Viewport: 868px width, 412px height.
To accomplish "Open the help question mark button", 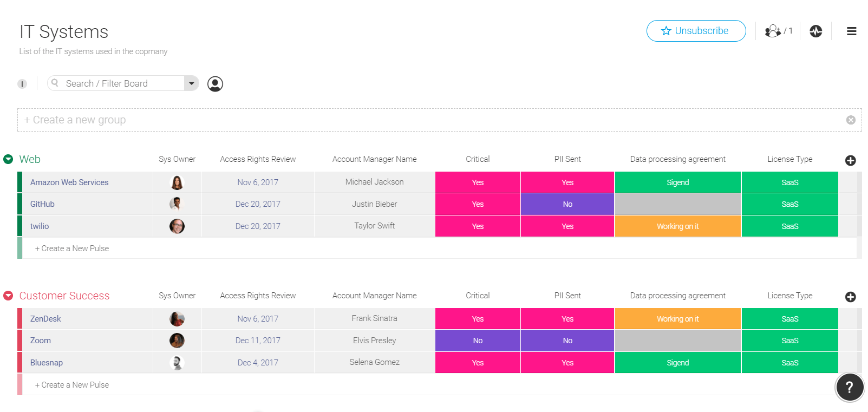I will 849,387.
